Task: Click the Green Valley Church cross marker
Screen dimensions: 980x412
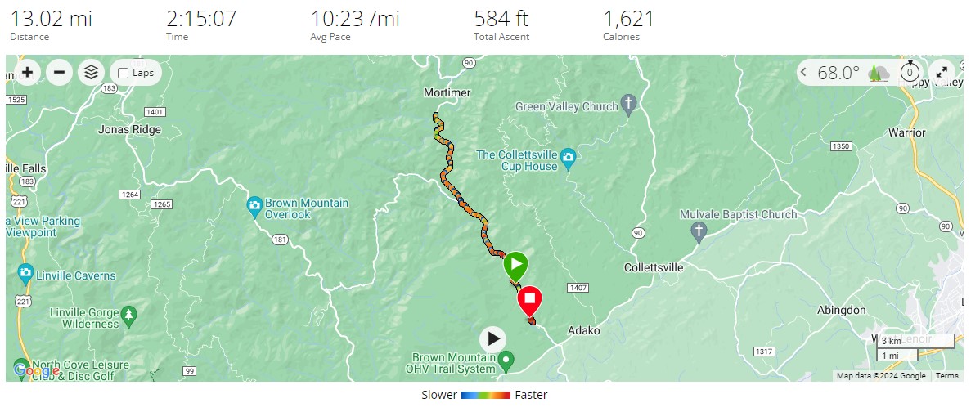Action: pos(629,105)
